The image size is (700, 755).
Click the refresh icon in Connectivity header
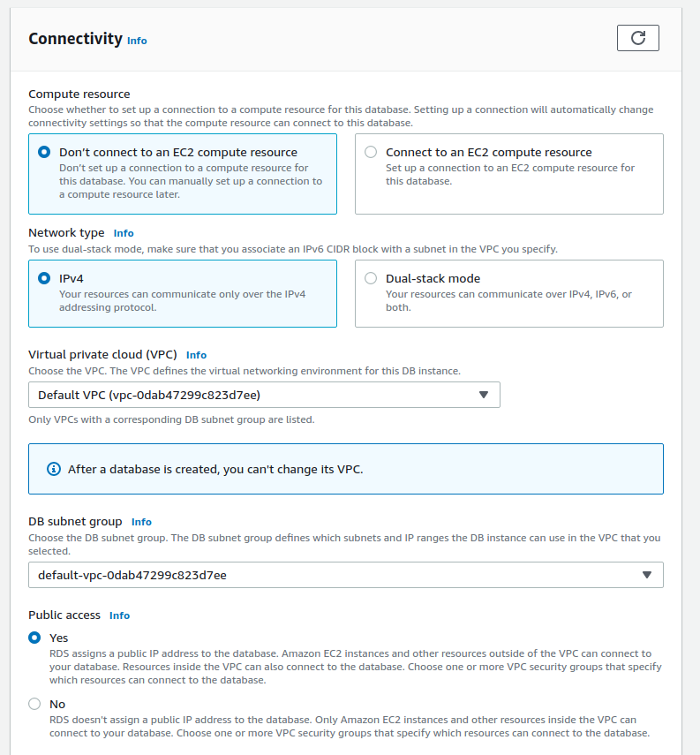(x=637, y=37)
